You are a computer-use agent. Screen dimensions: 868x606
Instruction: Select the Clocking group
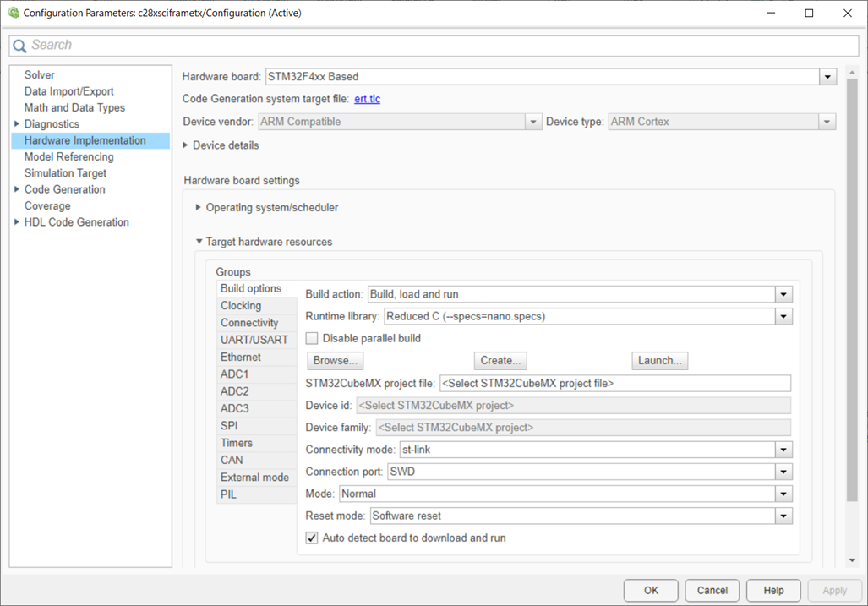pos(241,306)
